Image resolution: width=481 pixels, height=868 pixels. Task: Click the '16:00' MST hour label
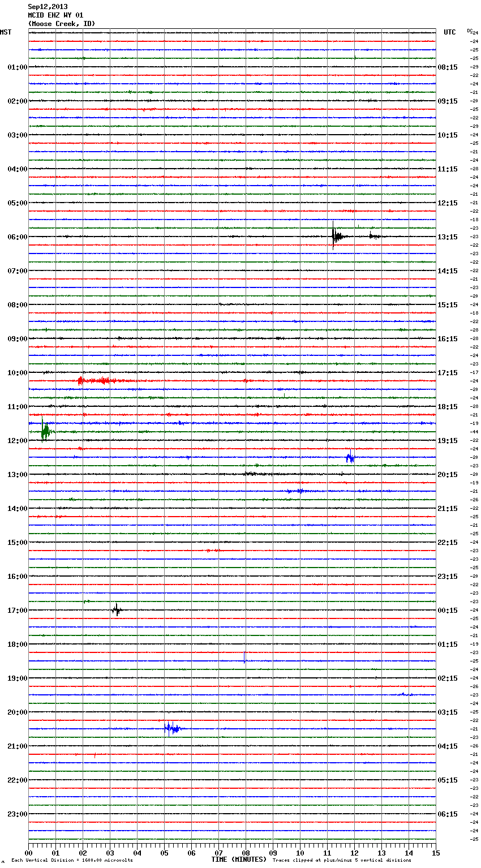coord(18,576)
